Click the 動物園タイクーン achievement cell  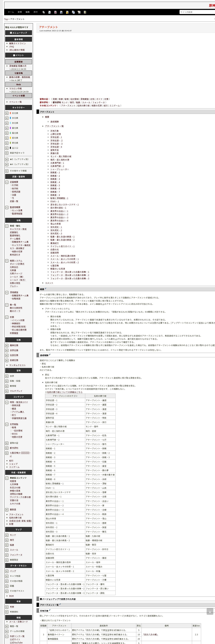tap(59, 634)
